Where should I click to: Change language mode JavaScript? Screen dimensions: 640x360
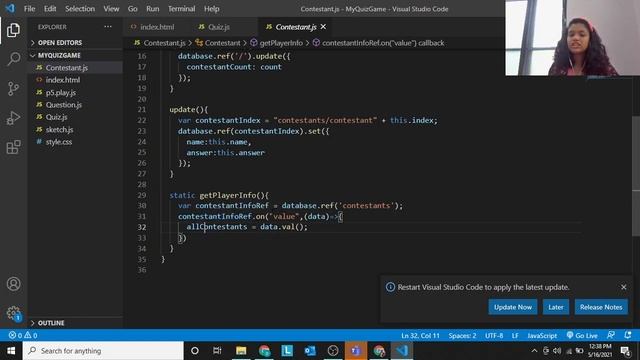(x=542, y=335)
